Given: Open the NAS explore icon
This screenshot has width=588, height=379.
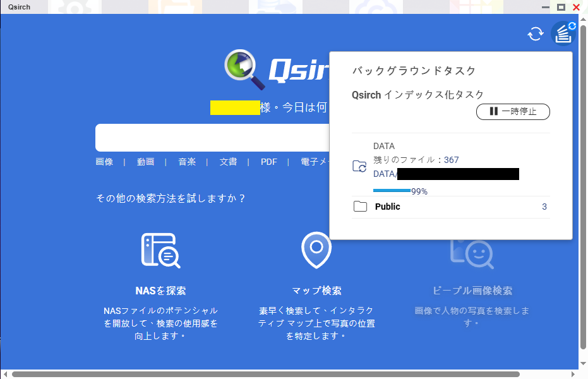Looking at the screenshot, I should point(160,251).
